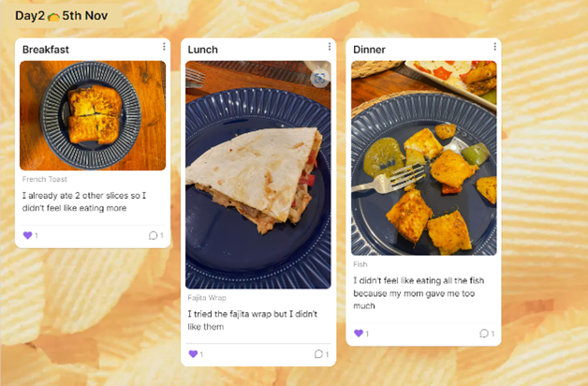Select the Lunch column heading

click(x=202, y=50)
